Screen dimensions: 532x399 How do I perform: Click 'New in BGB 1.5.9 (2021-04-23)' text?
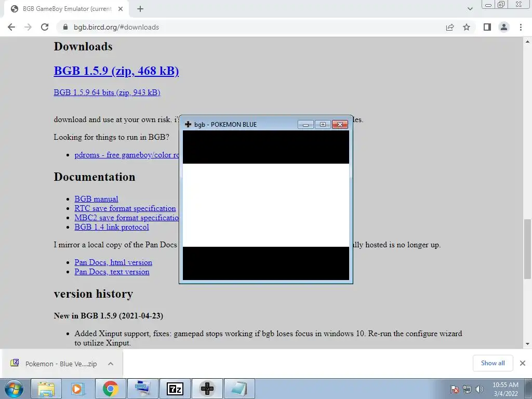click(108, 316)
